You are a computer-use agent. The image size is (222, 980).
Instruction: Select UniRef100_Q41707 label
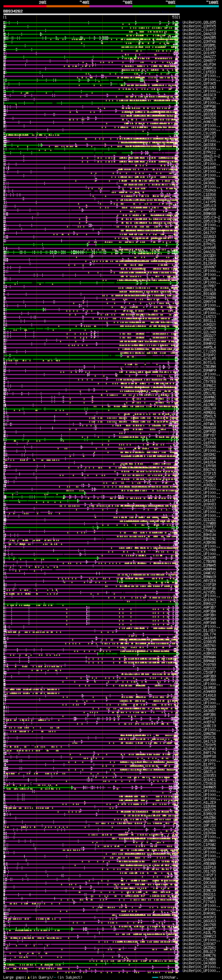199,233
